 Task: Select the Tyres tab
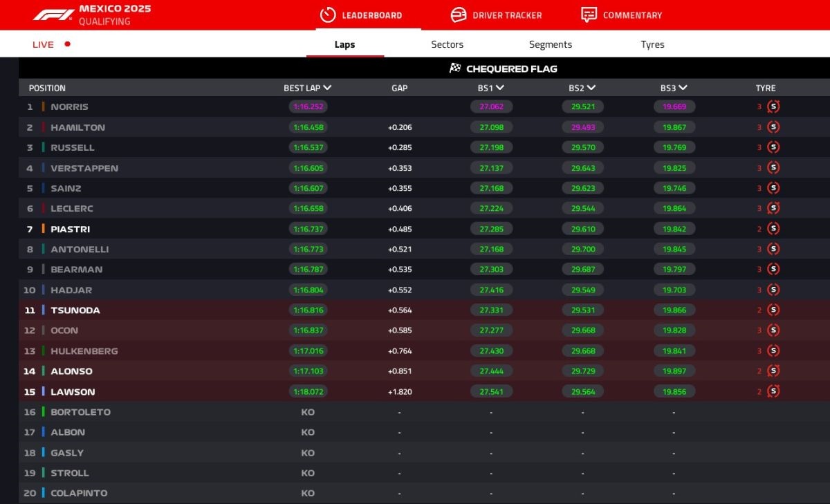(x=652, y=44)
